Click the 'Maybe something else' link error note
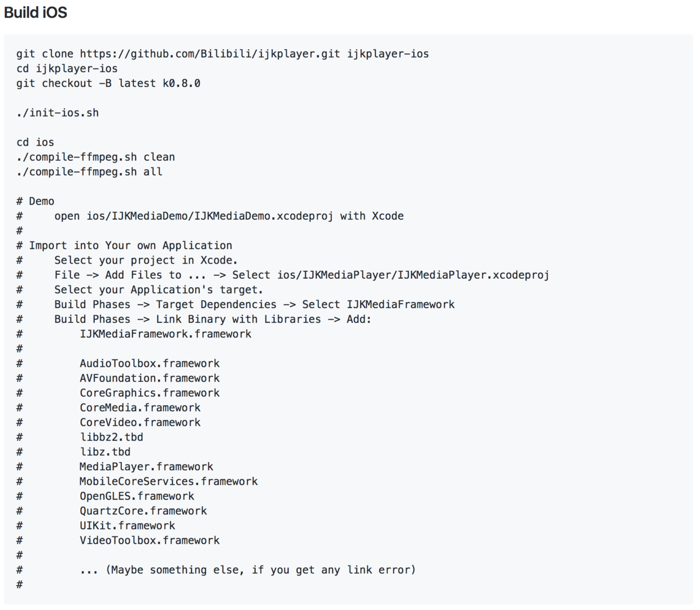This screenshot has width=700, height=610. coord(248,570)
